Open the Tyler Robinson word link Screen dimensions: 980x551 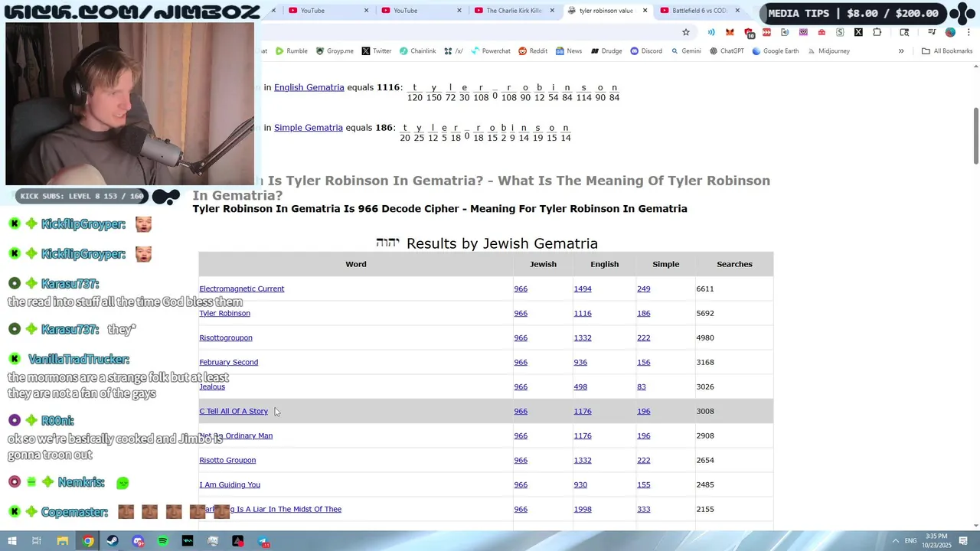224,313
